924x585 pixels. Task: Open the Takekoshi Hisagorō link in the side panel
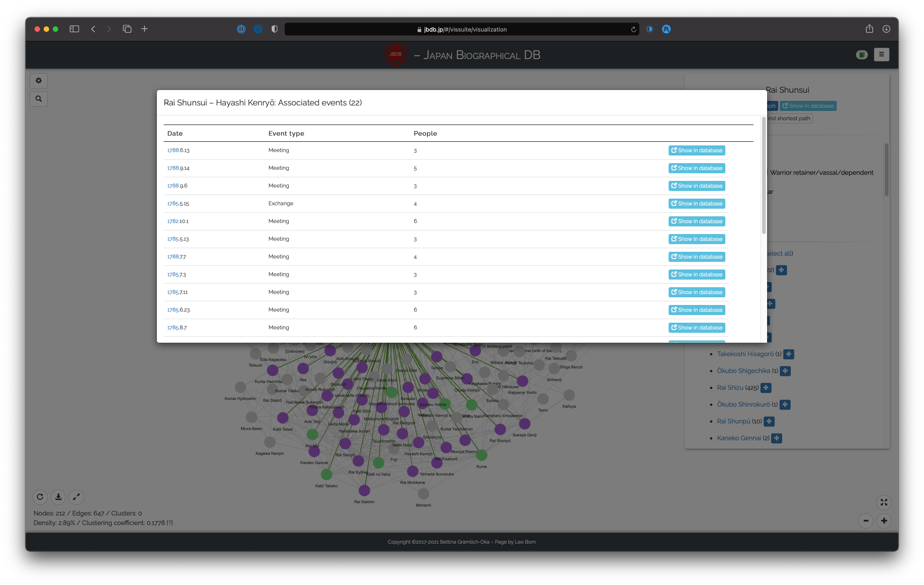coord(745,354)
